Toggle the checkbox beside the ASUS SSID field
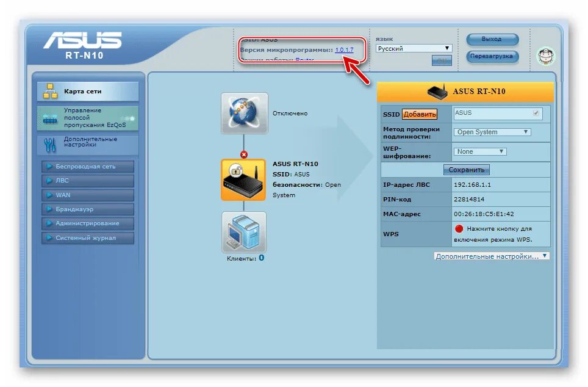This screenshot has height=387, width=588. click(x=535, y=112)
